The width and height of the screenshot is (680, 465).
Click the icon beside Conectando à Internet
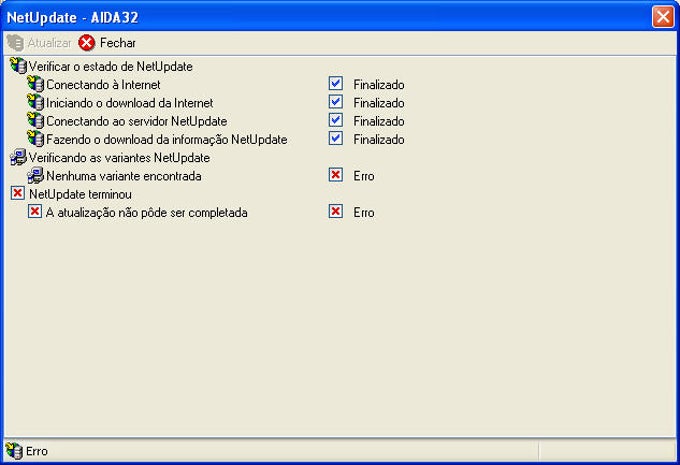tap(36, 84)
